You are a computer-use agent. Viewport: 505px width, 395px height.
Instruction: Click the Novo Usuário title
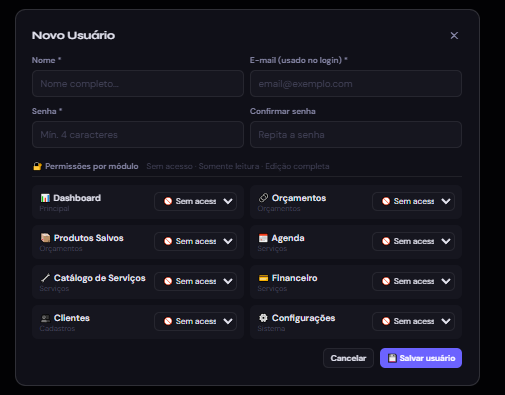[x=73, y=35]
